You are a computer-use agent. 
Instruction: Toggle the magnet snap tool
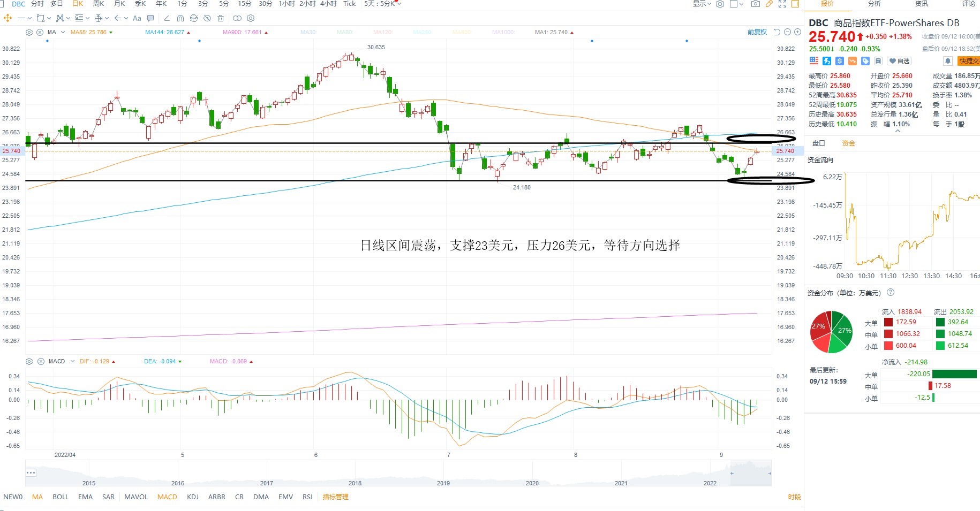[180, 18]
